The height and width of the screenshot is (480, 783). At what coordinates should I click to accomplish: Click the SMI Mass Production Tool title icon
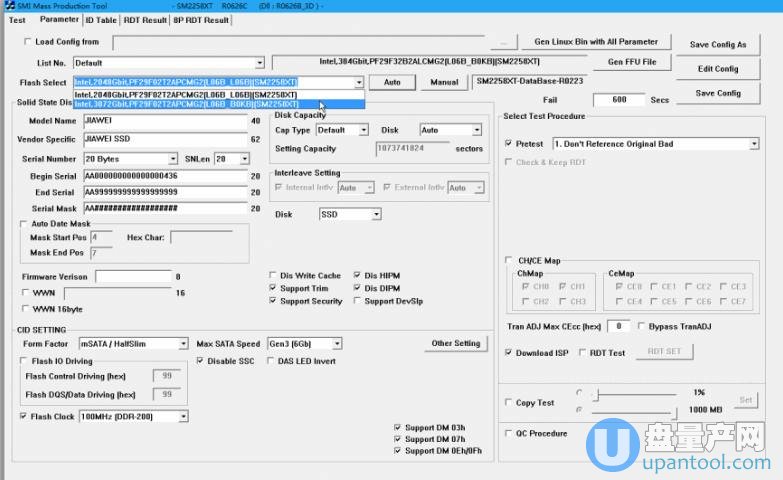(9, 5)
